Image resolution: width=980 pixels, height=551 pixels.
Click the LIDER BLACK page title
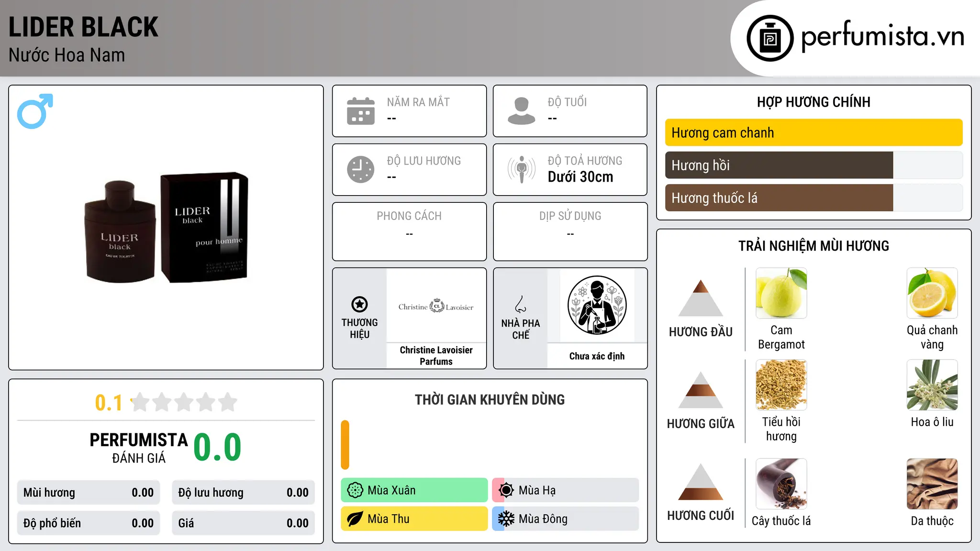pyautogui.click(x=83, y=27)
